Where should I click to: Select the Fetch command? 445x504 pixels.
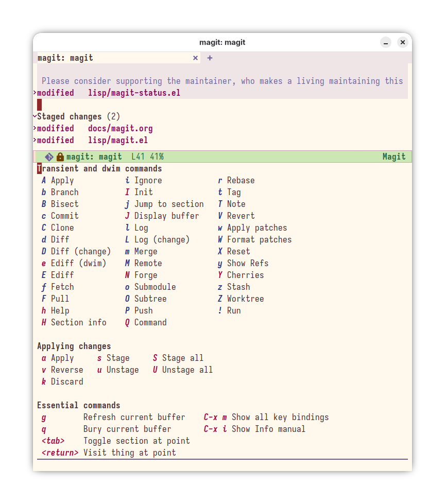click(x=58, y=287)
